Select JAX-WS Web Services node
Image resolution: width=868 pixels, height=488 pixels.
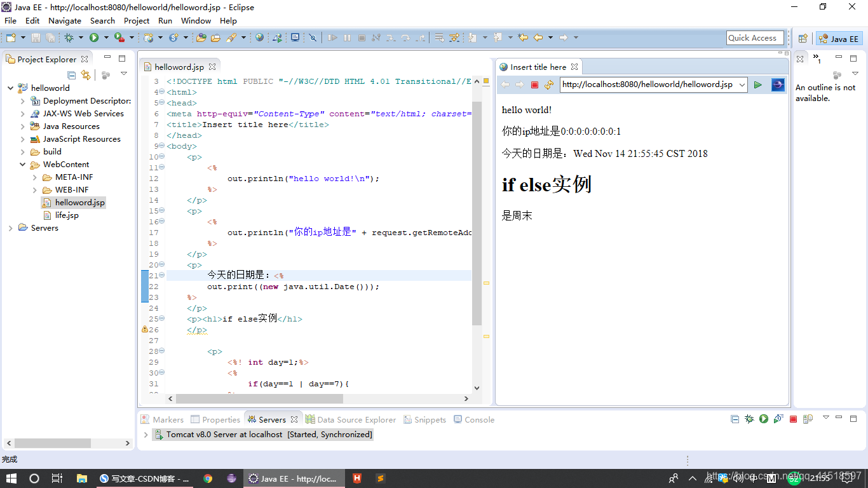(83, 114)
